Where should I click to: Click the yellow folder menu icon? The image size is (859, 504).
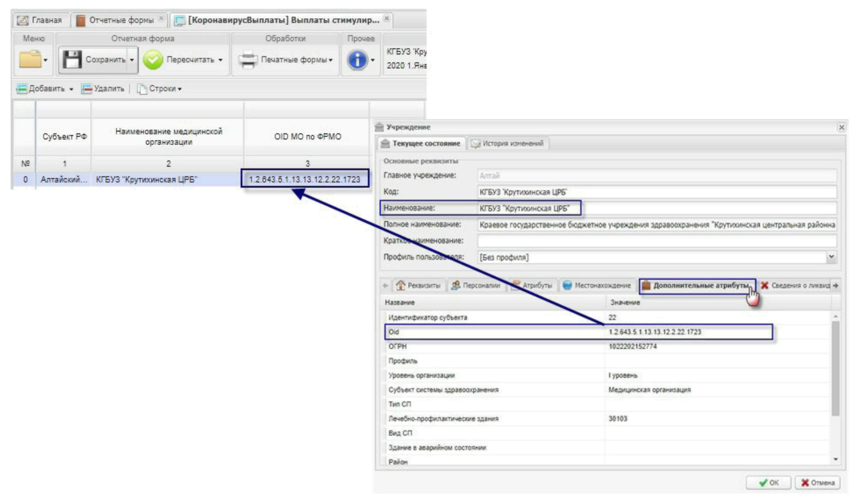pyautogui.click(x=30, y=60)
